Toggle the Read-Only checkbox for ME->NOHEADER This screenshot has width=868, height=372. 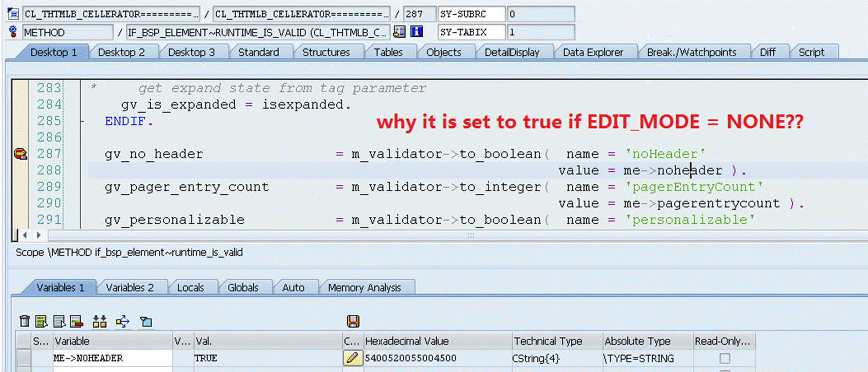click(x=725, y=358)
